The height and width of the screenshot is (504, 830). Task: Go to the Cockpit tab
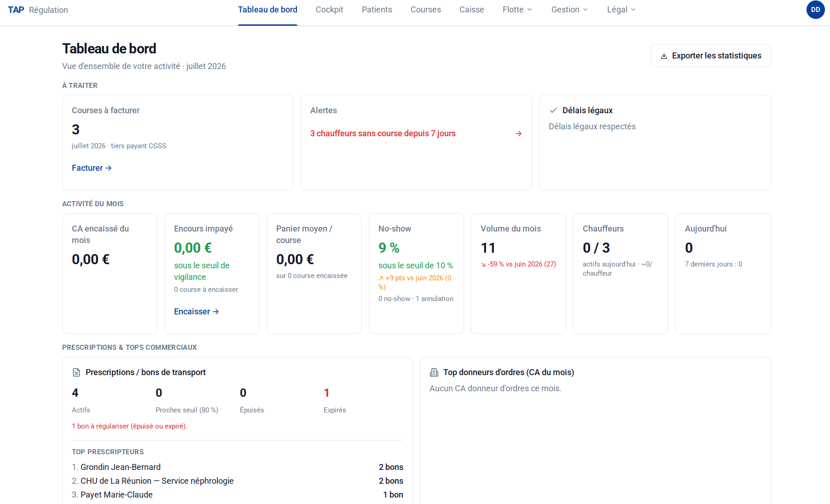coord(330,10)
